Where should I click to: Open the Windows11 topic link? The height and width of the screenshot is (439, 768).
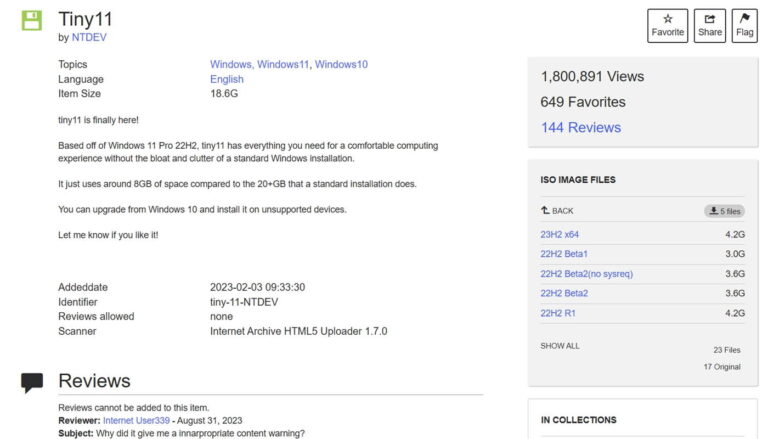pos(283,64)
